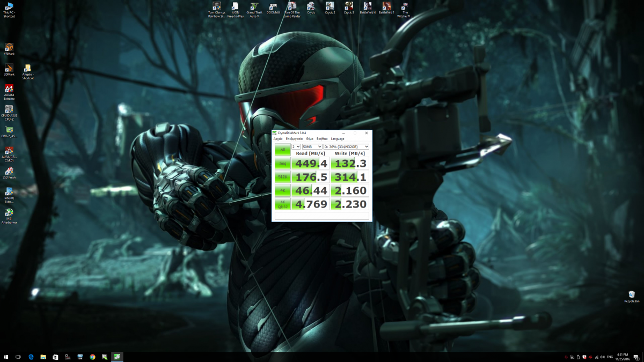The height and width of the screenshot is (362, 644).
Task: Open the Windows Start menu
Action: pos(6,357)
